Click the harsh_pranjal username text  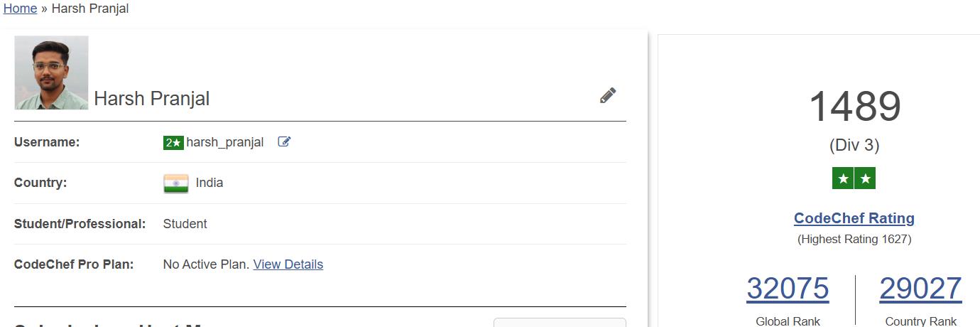tap(224, 142)
